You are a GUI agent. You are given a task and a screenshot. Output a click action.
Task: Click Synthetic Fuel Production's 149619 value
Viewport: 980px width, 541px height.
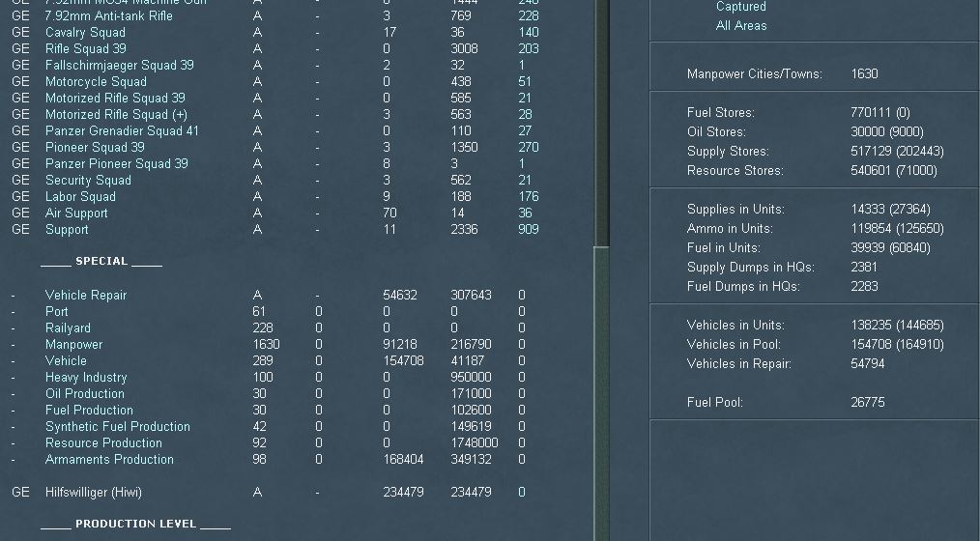pos(471,427)
